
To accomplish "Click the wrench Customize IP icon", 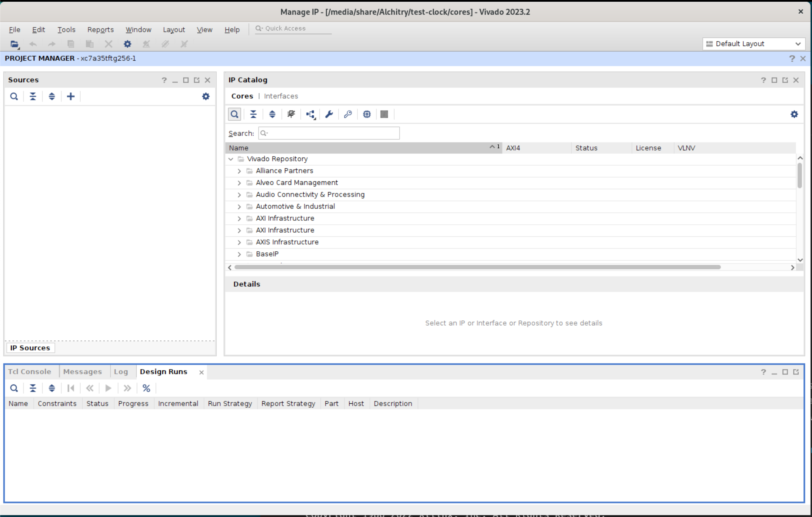I will point(329,114).
